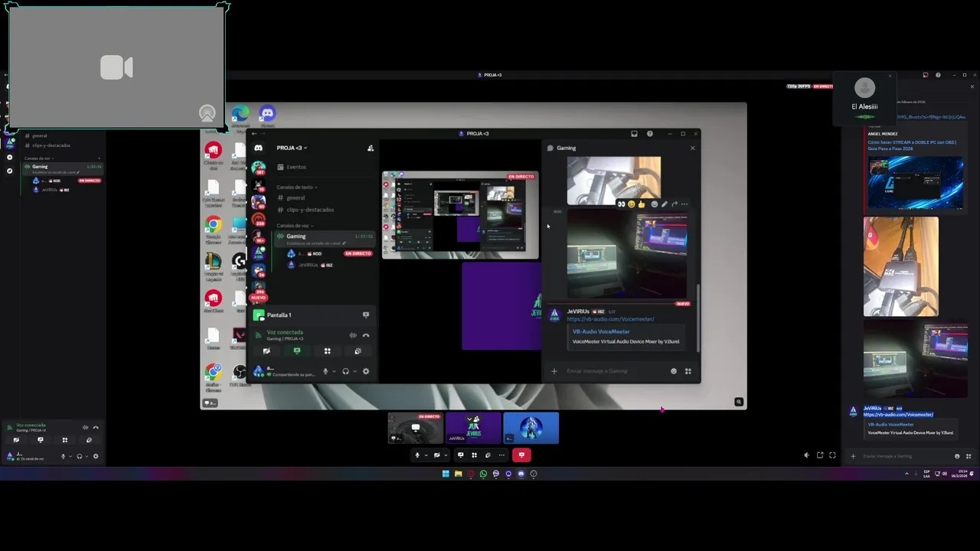The image size is (980, 551).
Task: Open soundboard in left voice panel
Action: click(x=89, y=440)
